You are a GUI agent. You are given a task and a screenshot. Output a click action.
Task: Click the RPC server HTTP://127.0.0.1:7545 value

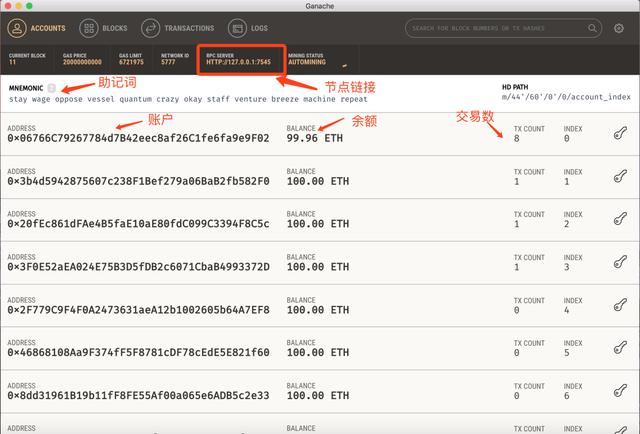[x=238, y=62]
